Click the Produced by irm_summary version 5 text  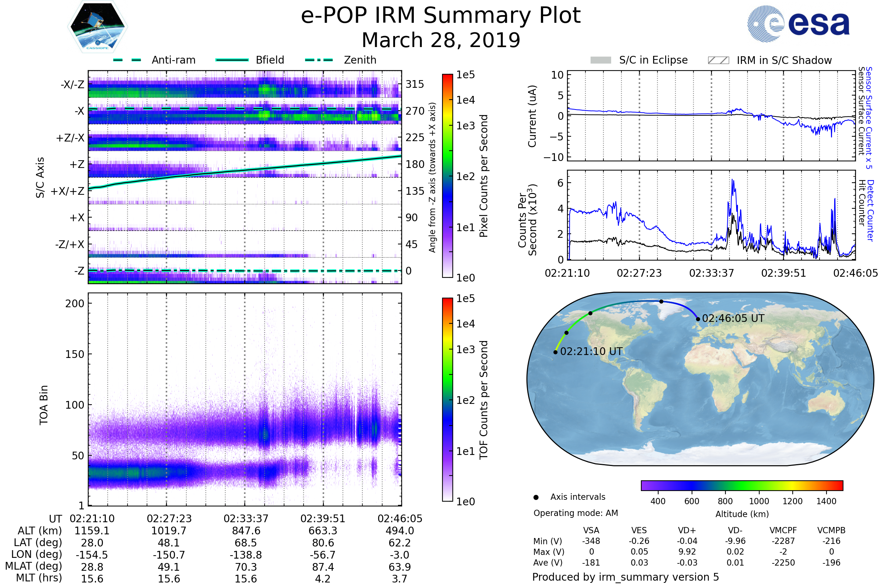[x=625, y=577]
